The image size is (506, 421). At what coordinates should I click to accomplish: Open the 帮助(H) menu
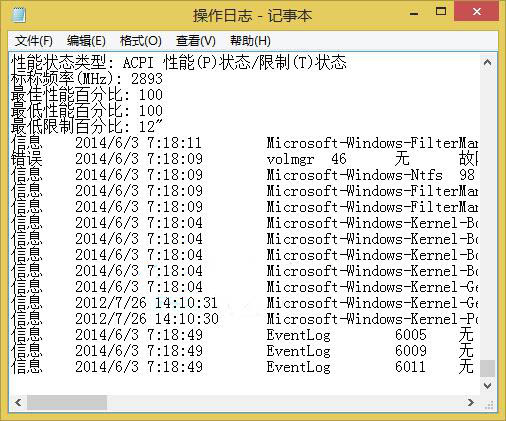pos(250,41)
